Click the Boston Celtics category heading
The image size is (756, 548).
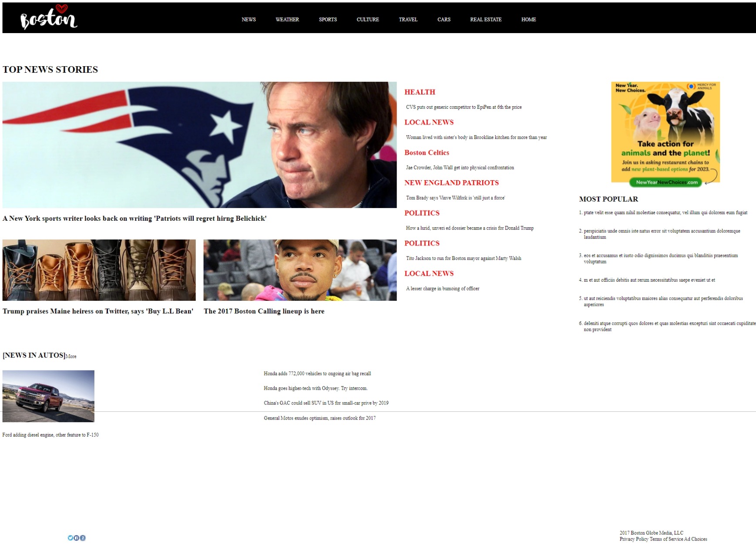[x=427, y=153]
